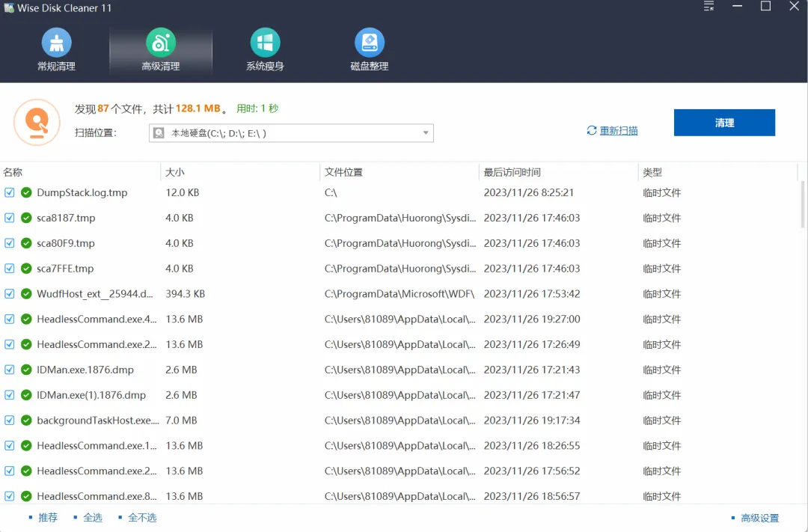Click green status icon for backgroundTaskHost.exe row

(26, 420)
